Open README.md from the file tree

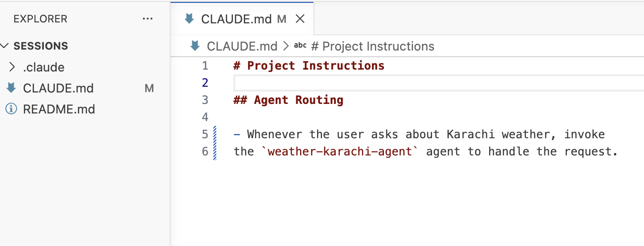(x=59, y=109)
